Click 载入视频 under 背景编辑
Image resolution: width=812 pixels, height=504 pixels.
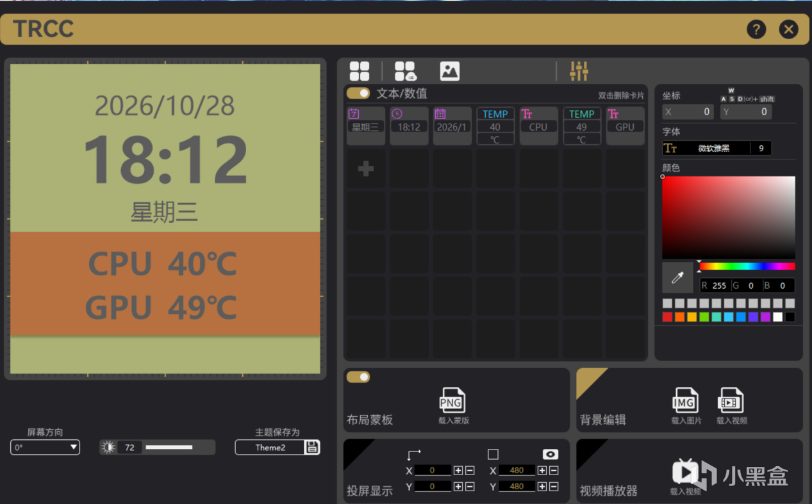pos(731,406)
